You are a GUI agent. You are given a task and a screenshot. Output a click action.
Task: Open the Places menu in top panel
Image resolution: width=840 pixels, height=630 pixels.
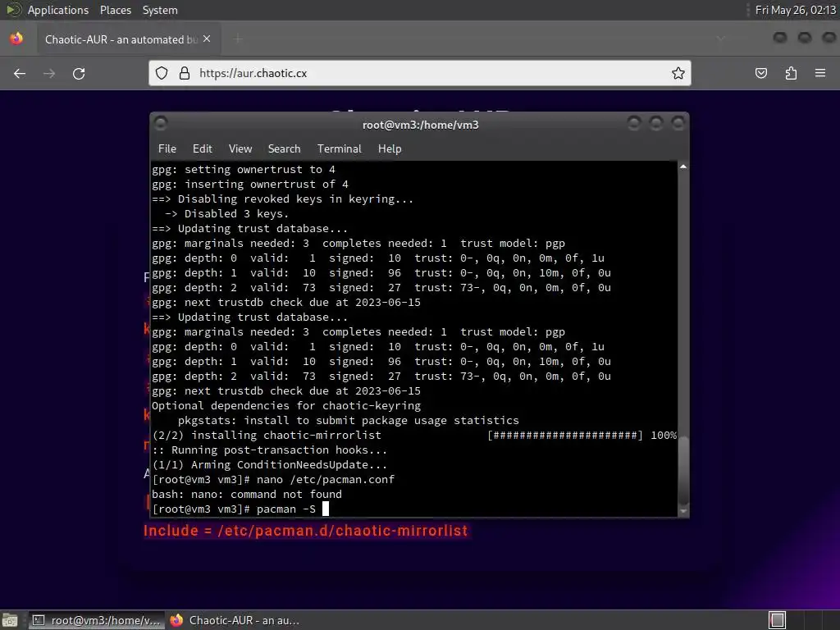pyautogui.click(x=115, y=10)
